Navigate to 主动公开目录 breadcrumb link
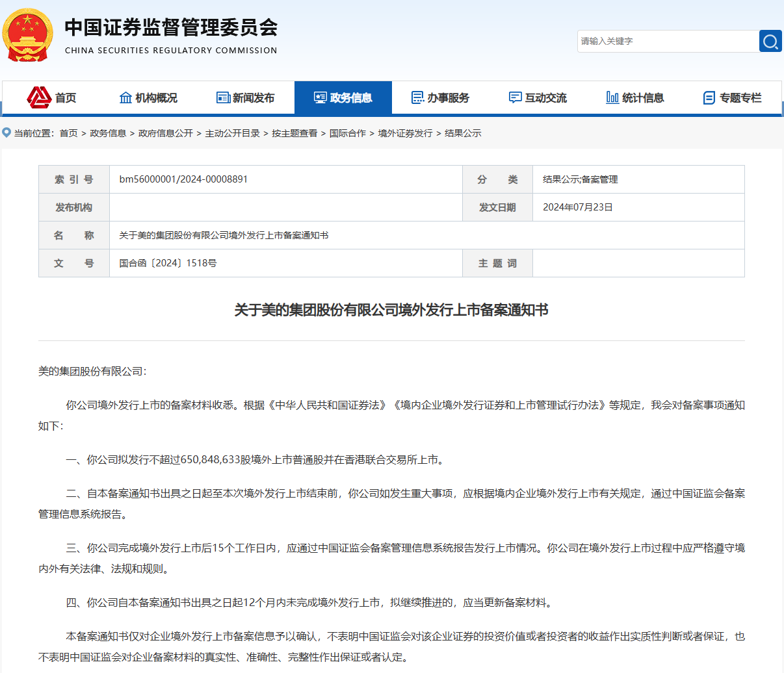The image size is (784, 673). click(x=232, y=133)
